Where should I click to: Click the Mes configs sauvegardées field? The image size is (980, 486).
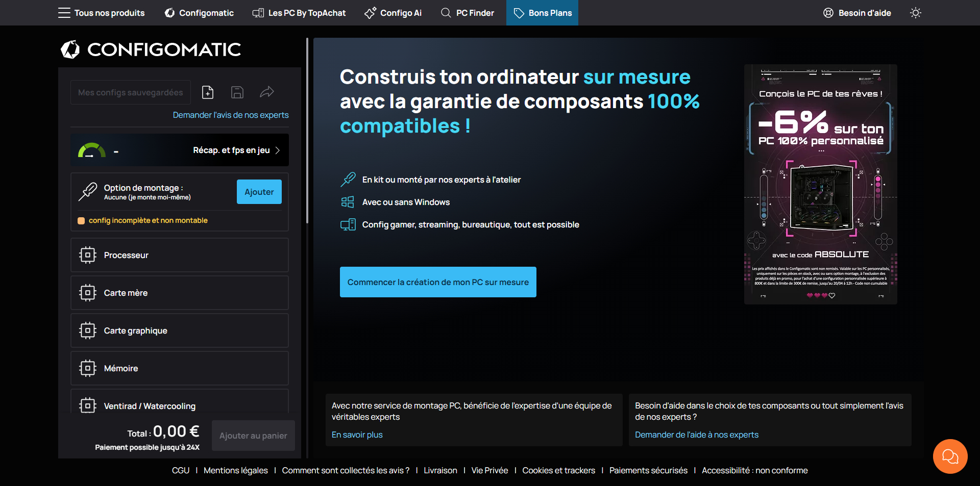pyautogui.click(x=131, y=92)
